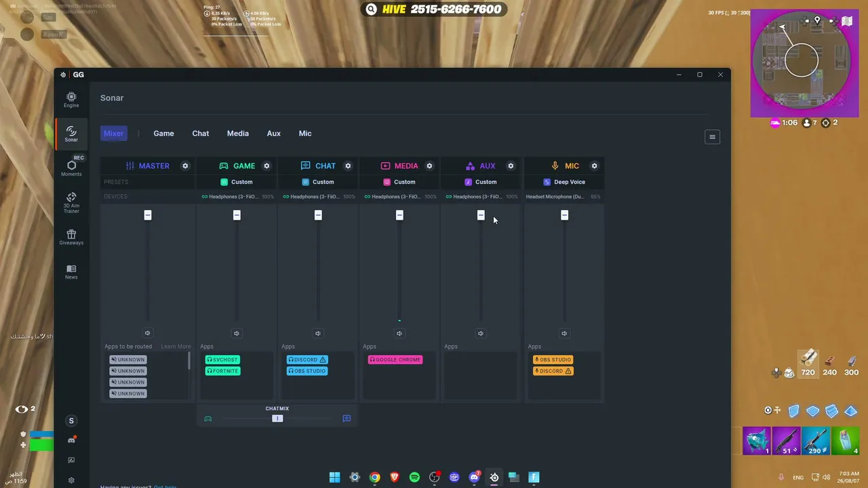
Task: Open the CHAT output device dropdown
Action: click(x=319, y=197)
